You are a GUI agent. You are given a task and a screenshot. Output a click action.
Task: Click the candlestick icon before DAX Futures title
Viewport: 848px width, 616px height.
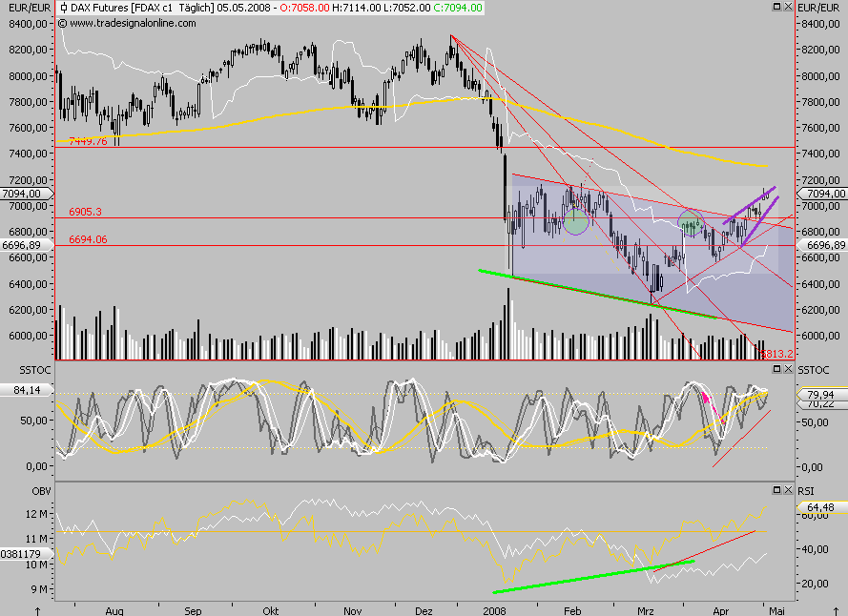tap(64, 8)
